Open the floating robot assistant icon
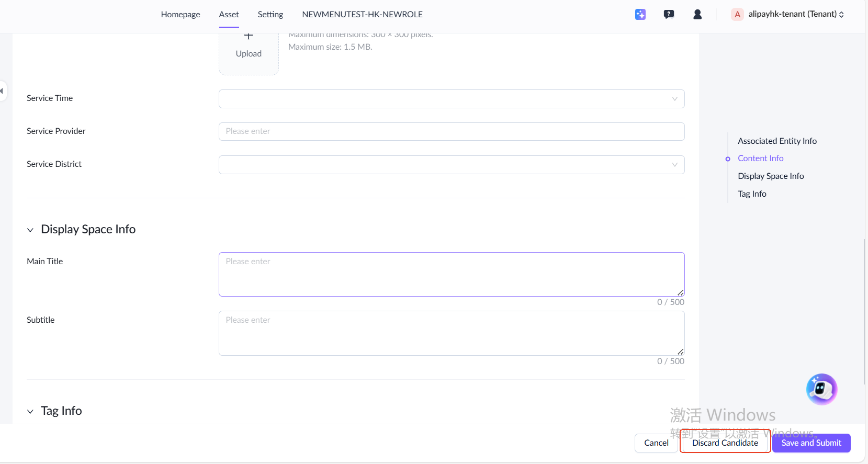This screenshot has height=464, width=868. pos(821,389)
